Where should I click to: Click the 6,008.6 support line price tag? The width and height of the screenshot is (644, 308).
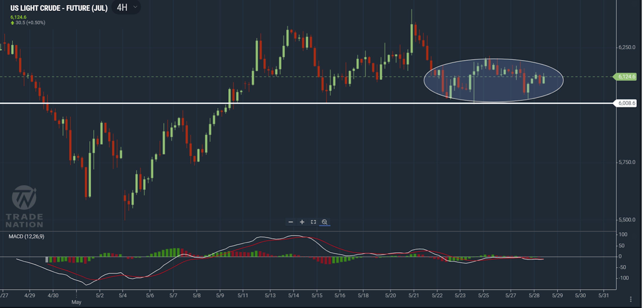[625, 103]
